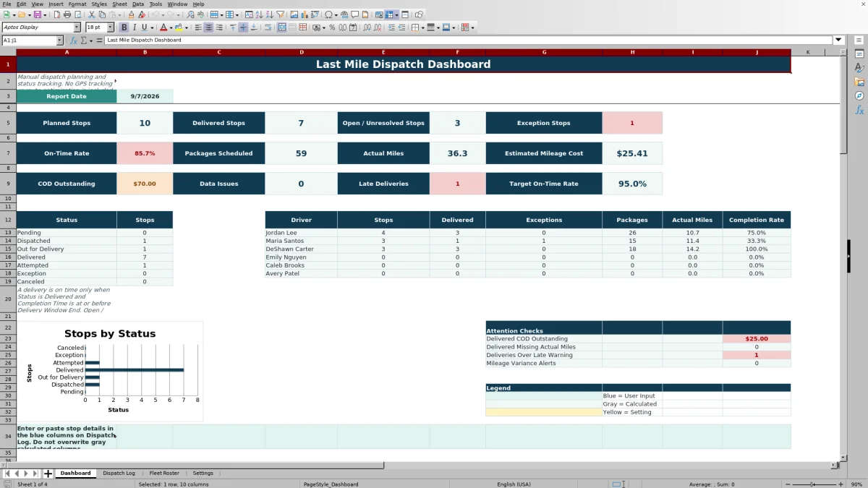Click the formula input line
868x488 pixels.
pyautogui.click(x=469, y=40)
